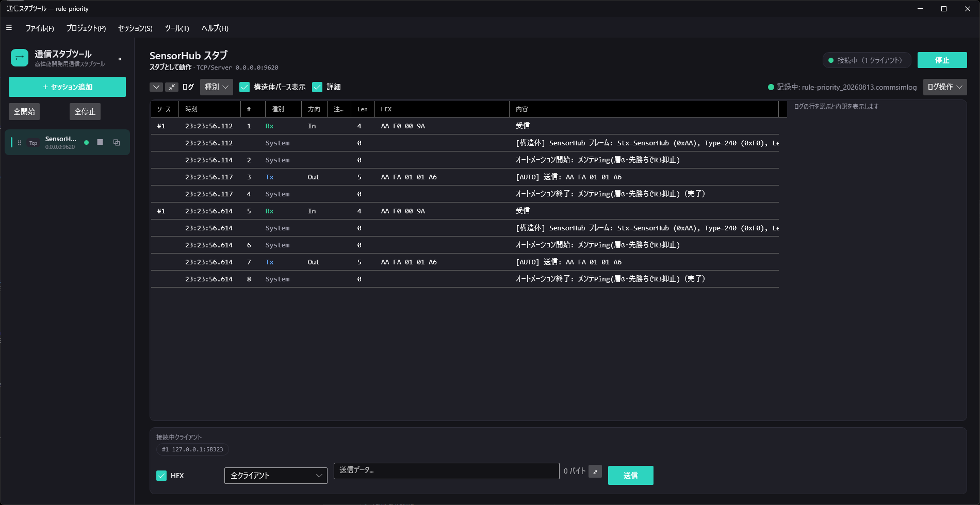Click the Len column header
Image resolution: width=980 pixels, height=505 pixels.
coord(363,109)
